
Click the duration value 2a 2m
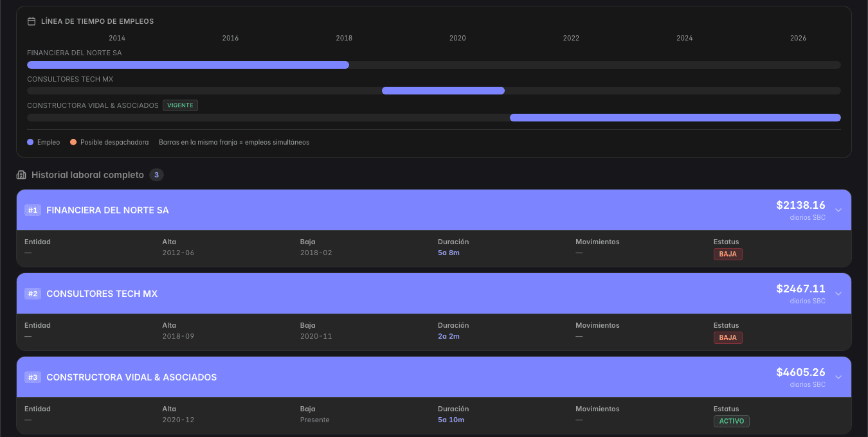coord(449,337)
